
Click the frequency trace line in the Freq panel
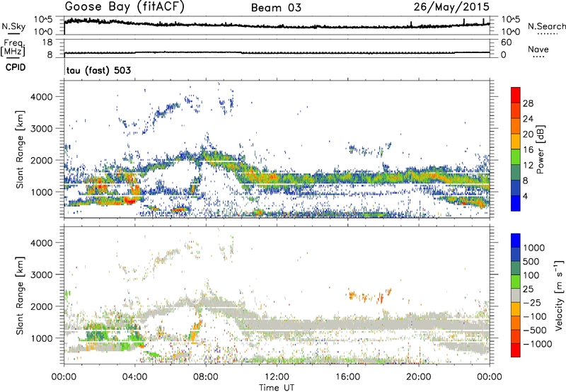(277, 52)
